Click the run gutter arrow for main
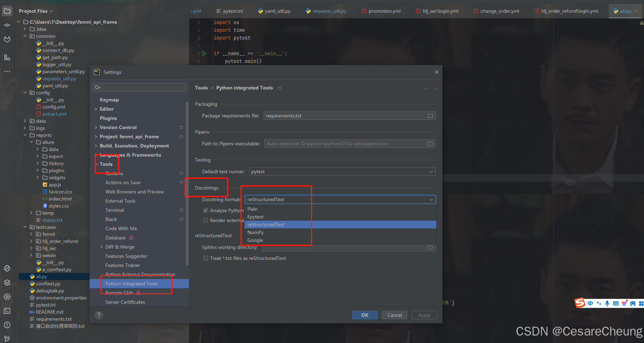 205,53
